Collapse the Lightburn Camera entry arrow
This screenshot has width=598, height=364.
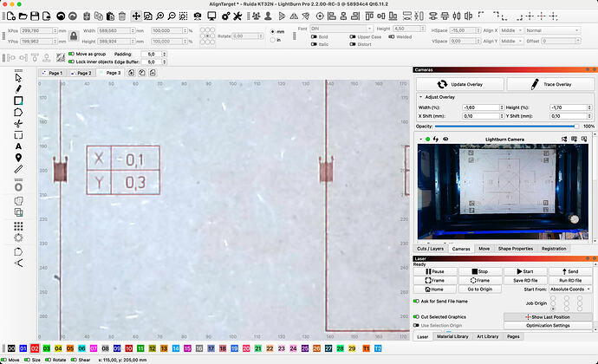coord(420,140)
